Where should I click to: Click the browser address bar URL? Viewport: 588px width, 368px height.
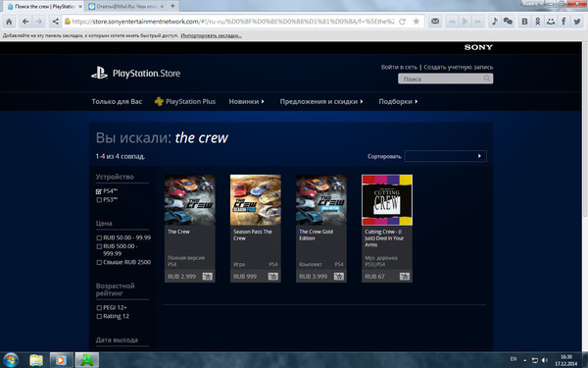point(232,22)
